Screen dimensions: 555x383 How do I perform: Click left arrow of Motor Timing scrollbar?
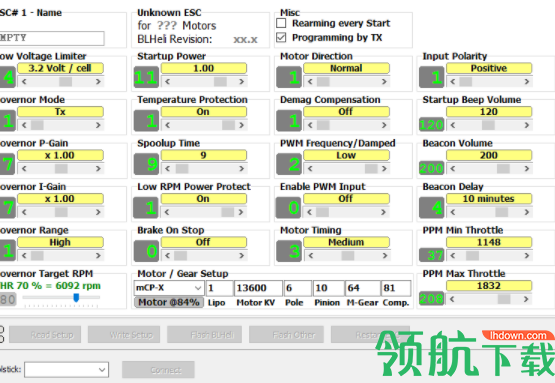(310, 256)
